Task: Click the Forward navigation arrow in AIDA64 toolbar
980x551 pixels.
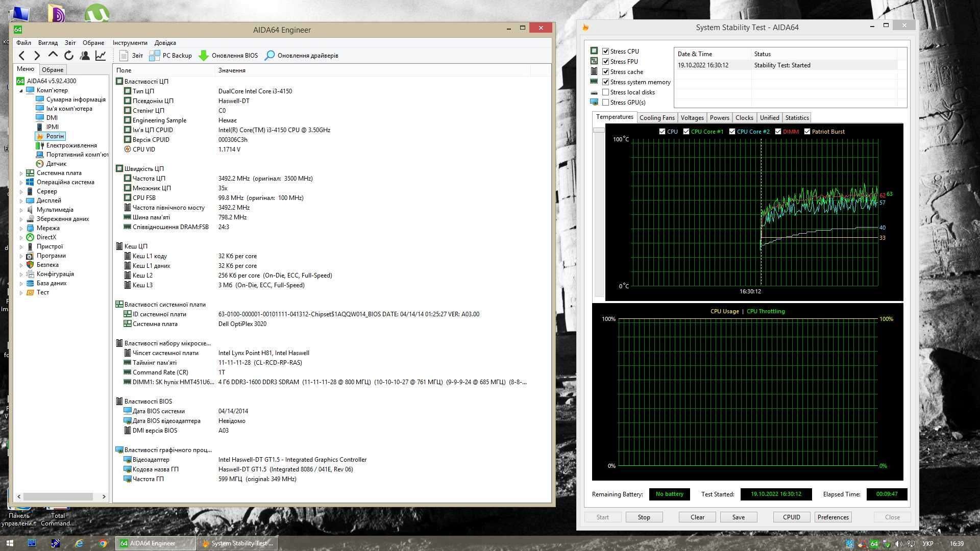Action: click(x=37, y=56)
